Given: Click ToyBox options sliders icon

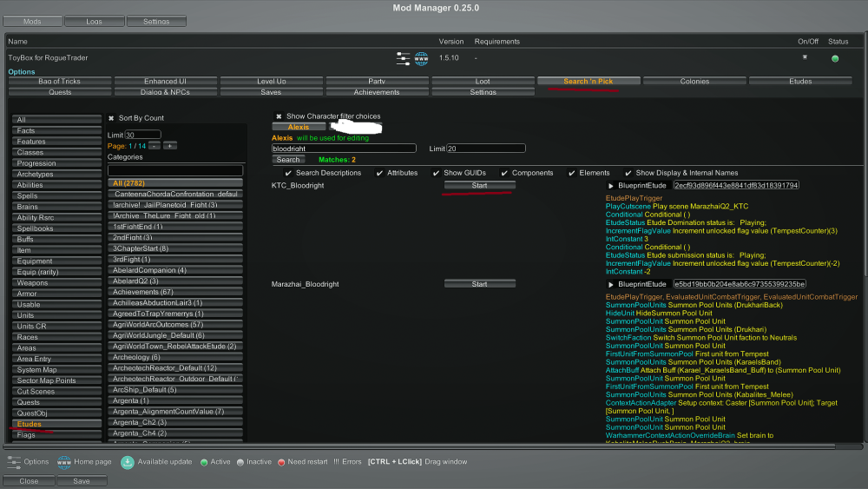Looking at the screenshot, I should (403, 58).
